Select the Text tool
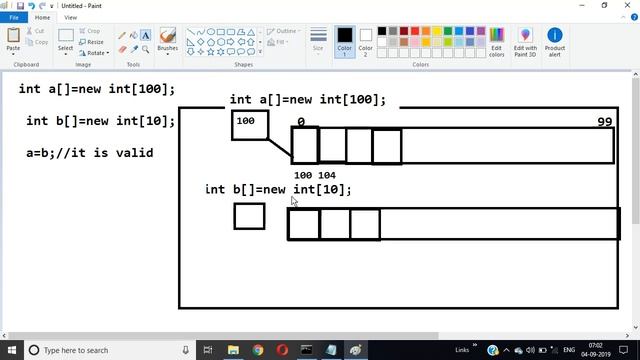 tap(146, 36)
